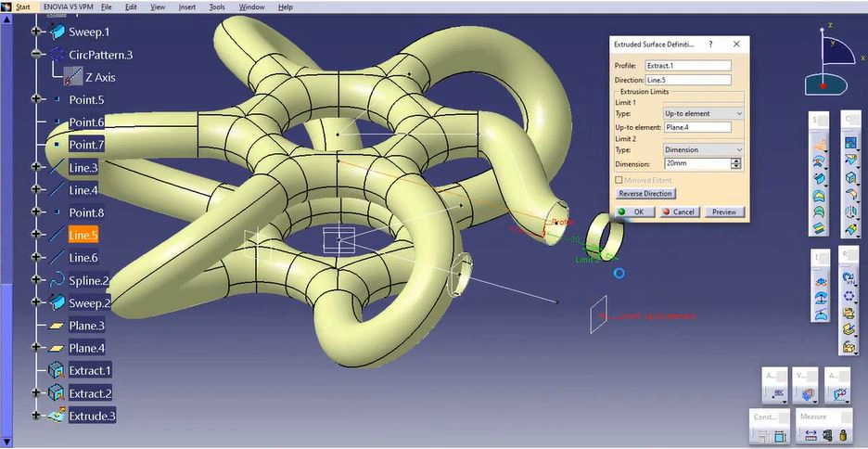868x449 pixels.
Task: Expand the Line.3 tree node
Action: coord(36,167)
